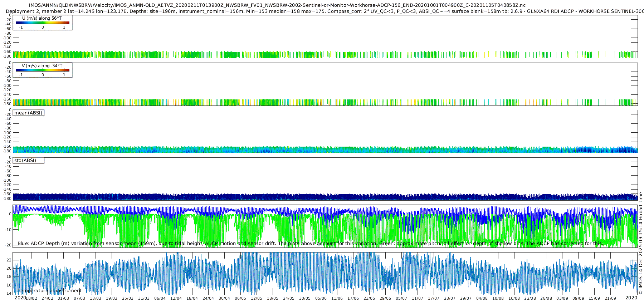Image resolution: width=644 pixels, height=304 pixels.
Task: Select the mean(ABSI) panel label
Action: pos(28,113)
